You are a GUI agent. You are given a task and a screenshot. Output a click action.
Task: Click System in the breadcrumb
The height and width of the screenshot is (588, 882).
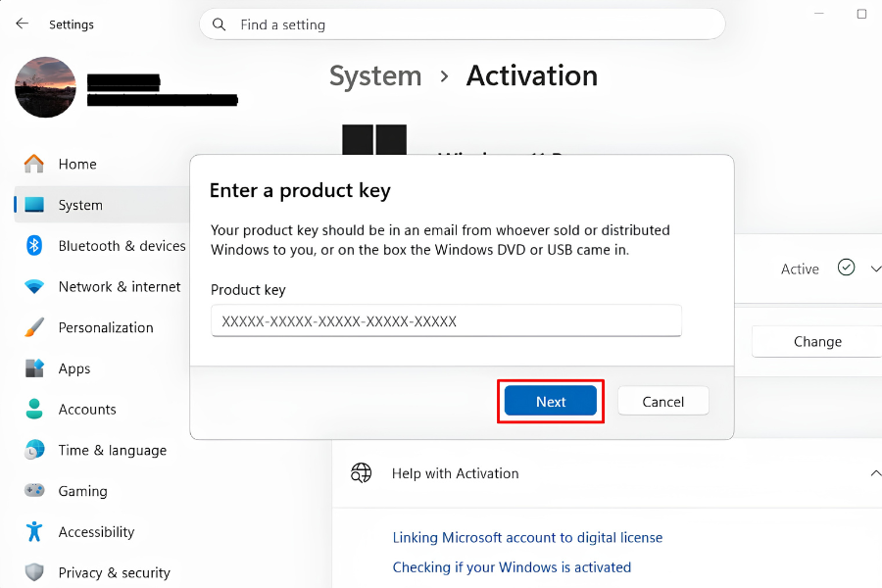click(375, 76)
